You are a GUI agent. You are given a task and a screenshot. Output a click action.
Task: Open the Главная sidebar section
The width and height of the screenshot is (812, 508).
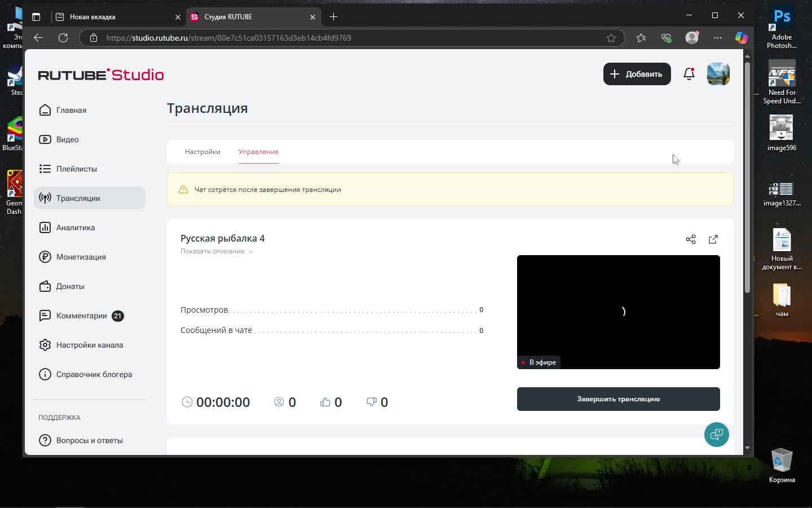tap(90, 110)
